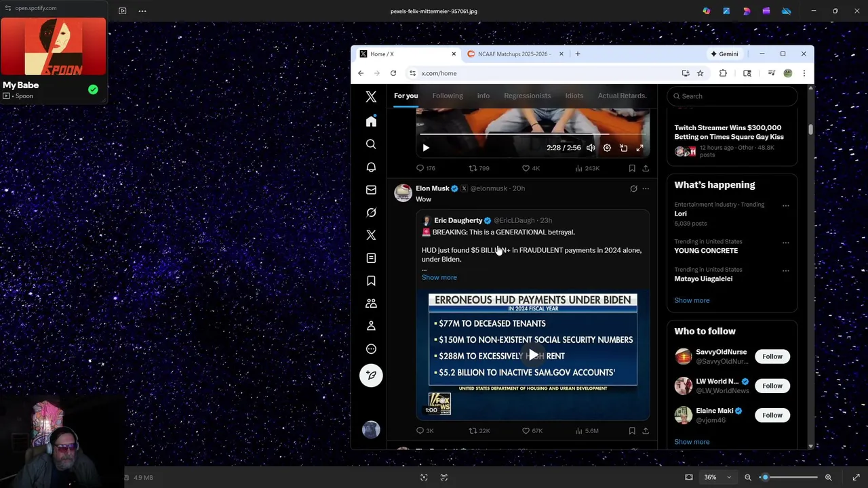Open Grok icon in X sidebar
The image size is (868, 488).
[371, 213]
